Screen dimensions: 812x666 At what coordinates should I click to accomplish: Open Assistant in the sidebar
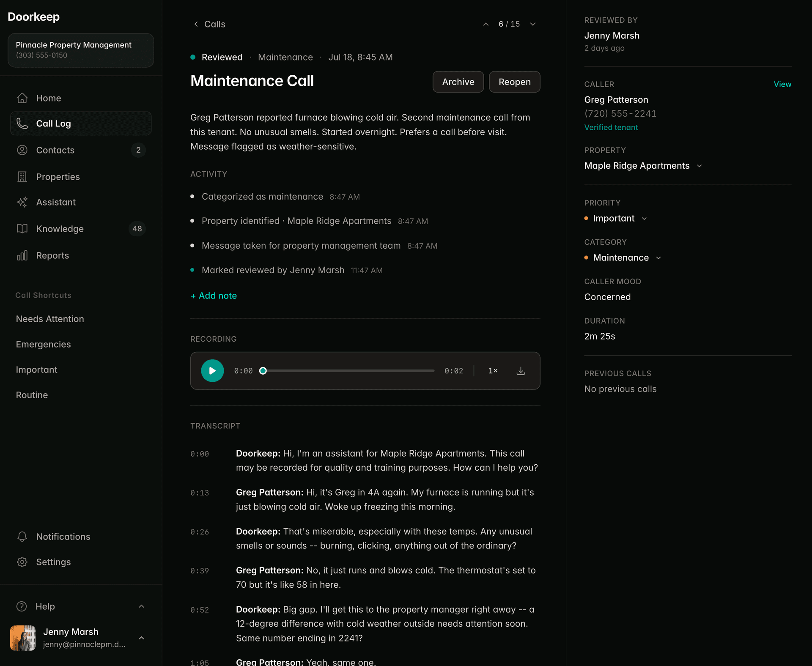[81, 202]
